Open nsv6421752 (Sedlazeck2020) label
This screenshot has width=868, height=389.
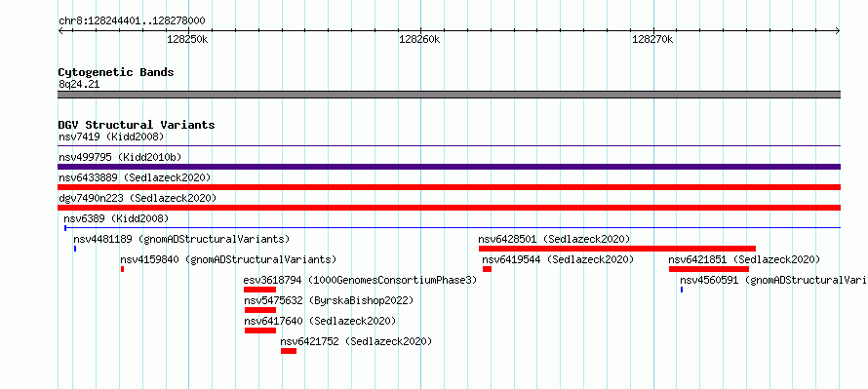[356, 341]
